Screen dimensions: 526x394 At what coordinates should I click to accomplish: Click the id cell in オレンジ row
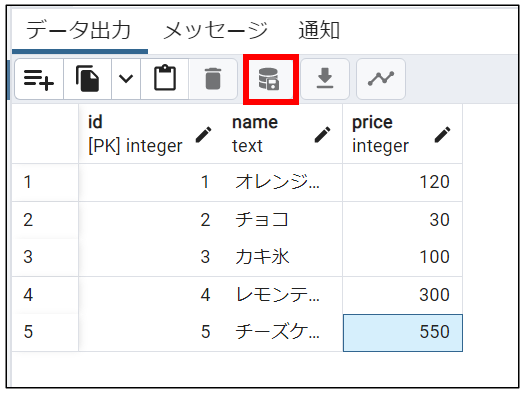click(150, 182)
